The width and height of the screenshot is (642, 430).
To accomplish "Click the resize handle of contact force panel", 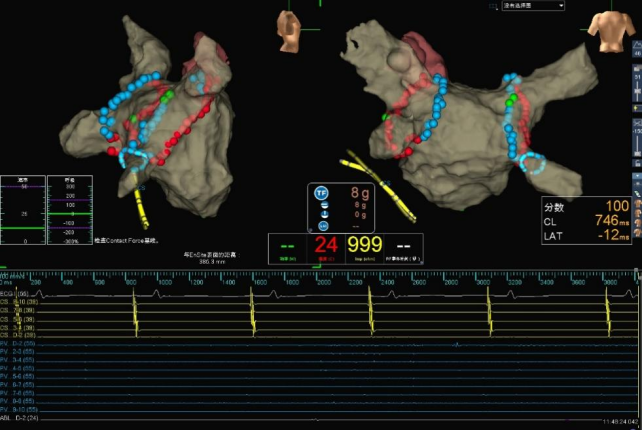I will point(310,231).
